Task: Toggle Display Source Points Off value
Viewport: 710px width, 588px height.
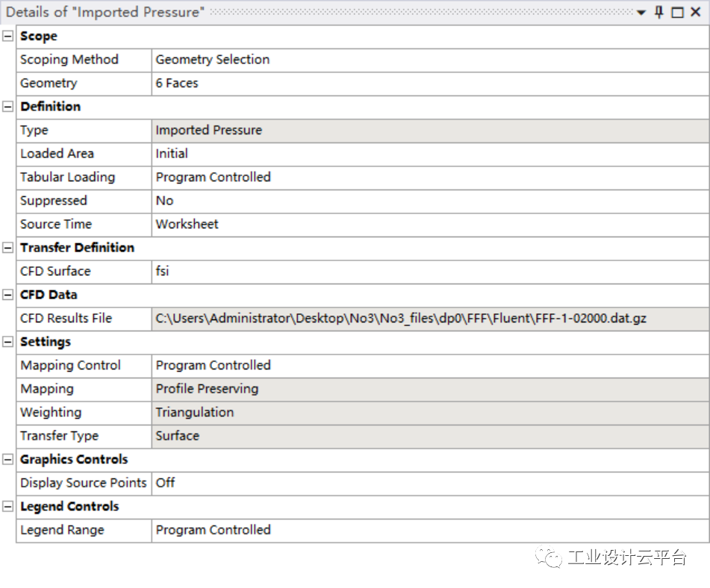Action: click(430, 484)
